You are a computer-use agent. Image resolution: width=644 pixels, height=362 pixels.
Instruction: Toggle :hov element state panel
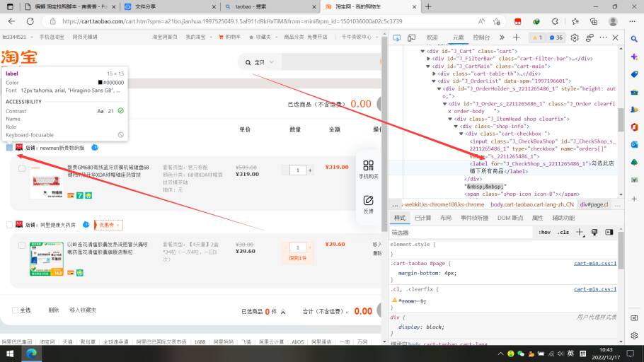(x=545, y=233)
